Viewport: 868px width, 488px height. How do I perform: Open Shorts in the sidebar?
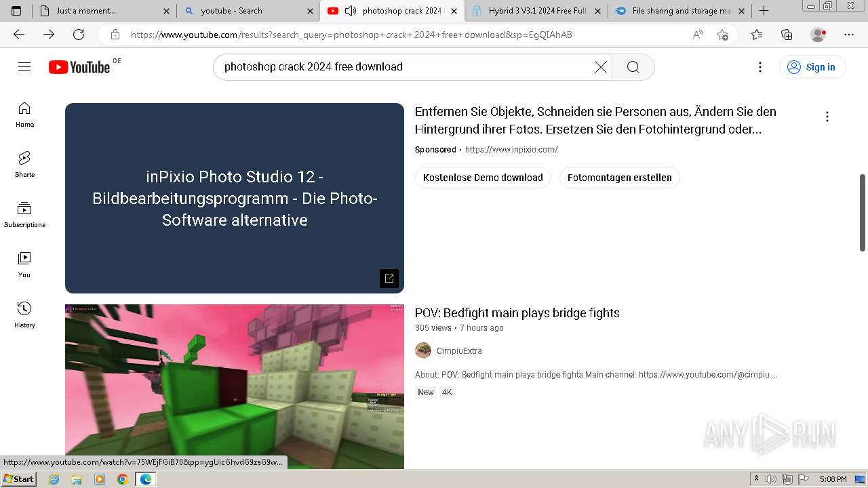[24, 165]
